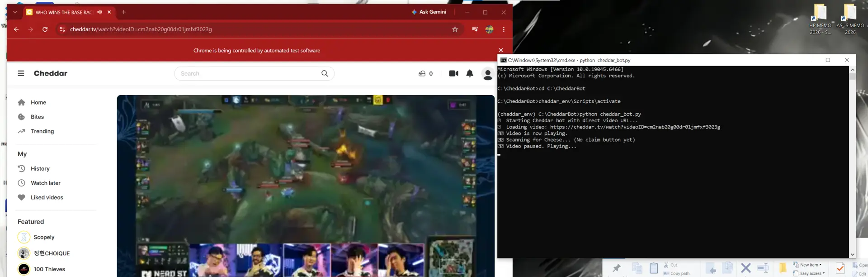
Task: Expand the Chrome tab search dropdown
Action: pyautogui.click(x=15, y=12)
